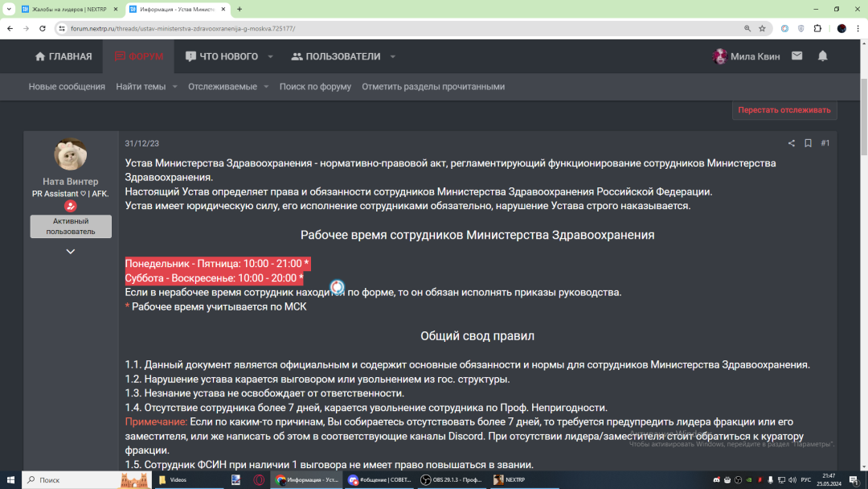Select the Активный пользователь banner
Screen dimensions: 868x489
coord(71,227)
